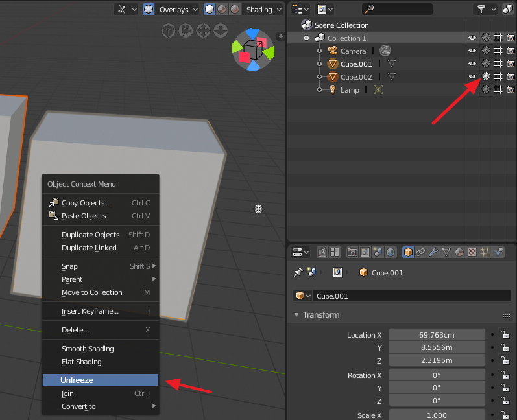
Task: Toggle the Overlays globe button
Action: click(149, 9)
